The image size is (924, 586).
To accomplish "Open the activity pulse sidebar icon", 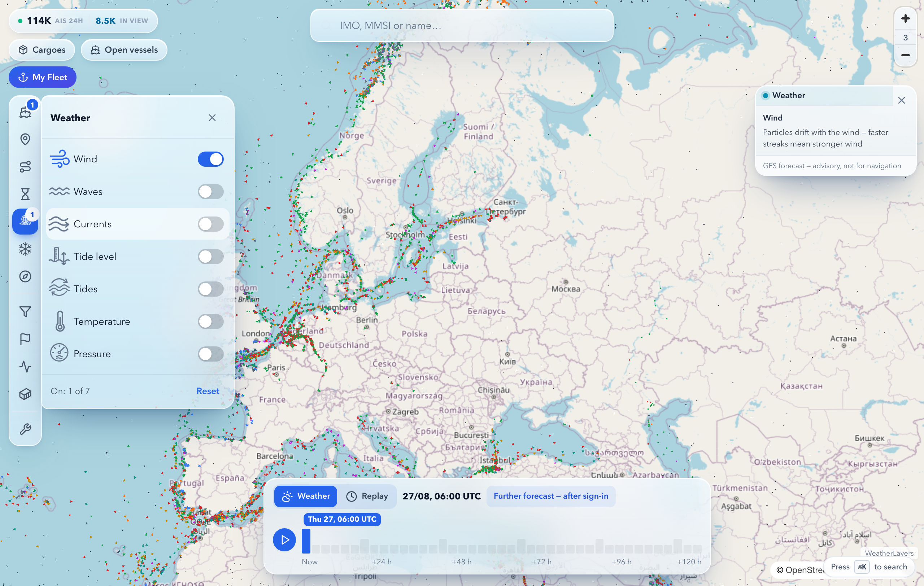I will point(25,367).
